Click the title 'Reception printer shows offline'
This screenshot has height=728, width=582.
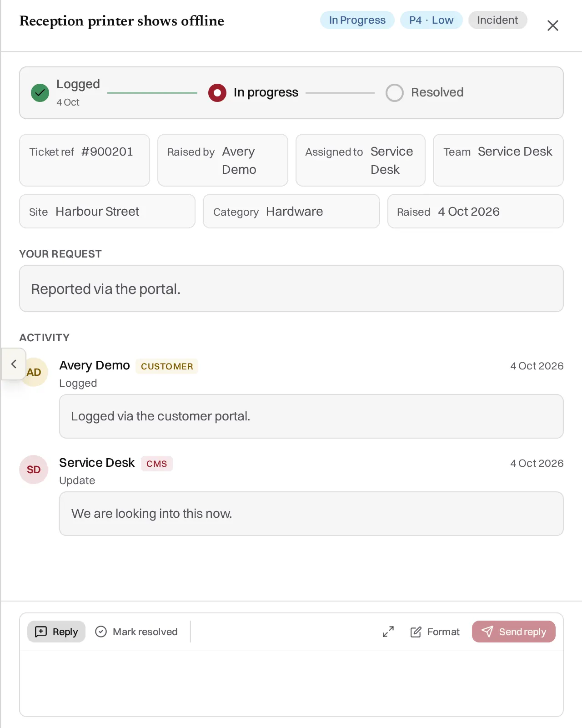122,21
